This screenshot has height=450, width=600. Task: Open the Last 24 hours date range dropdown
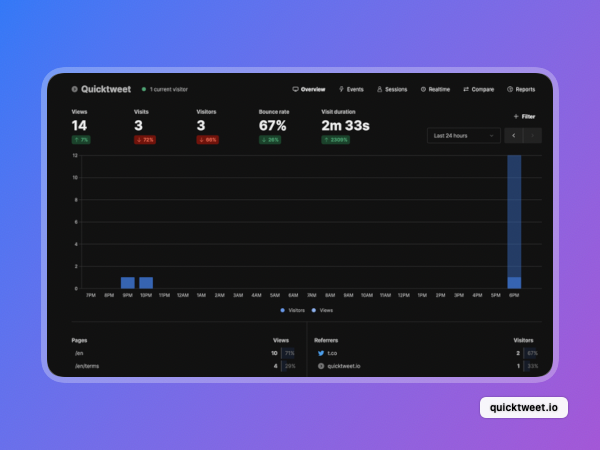(464, 135)
